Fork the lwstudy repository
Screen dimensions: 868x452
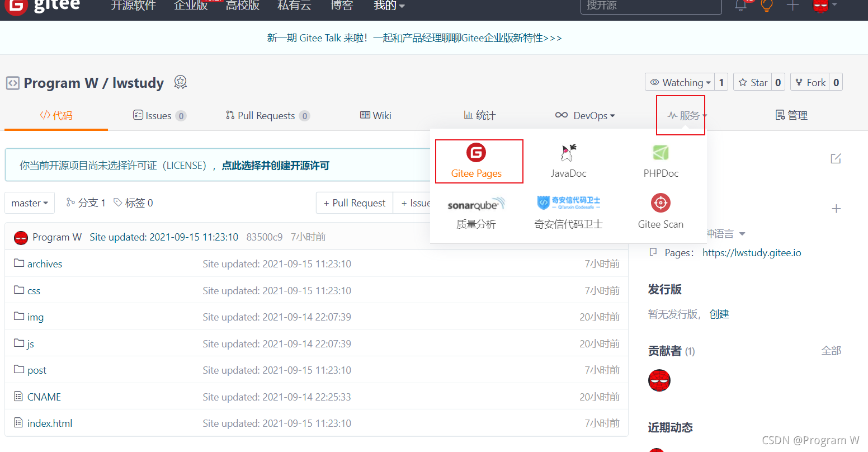pos(810,82)
